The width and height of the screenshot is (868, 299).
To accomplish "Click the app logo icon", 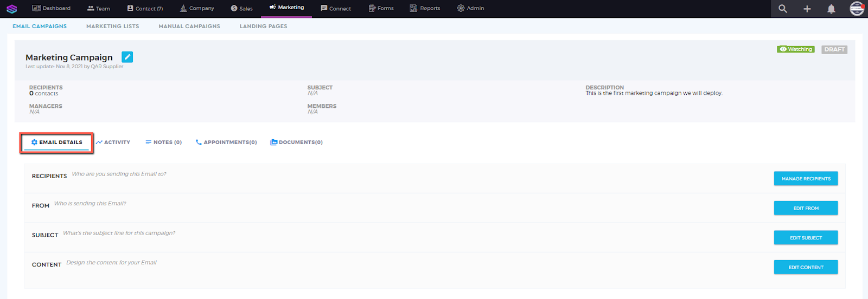I will pyautogui.click(x=12, y=9).
